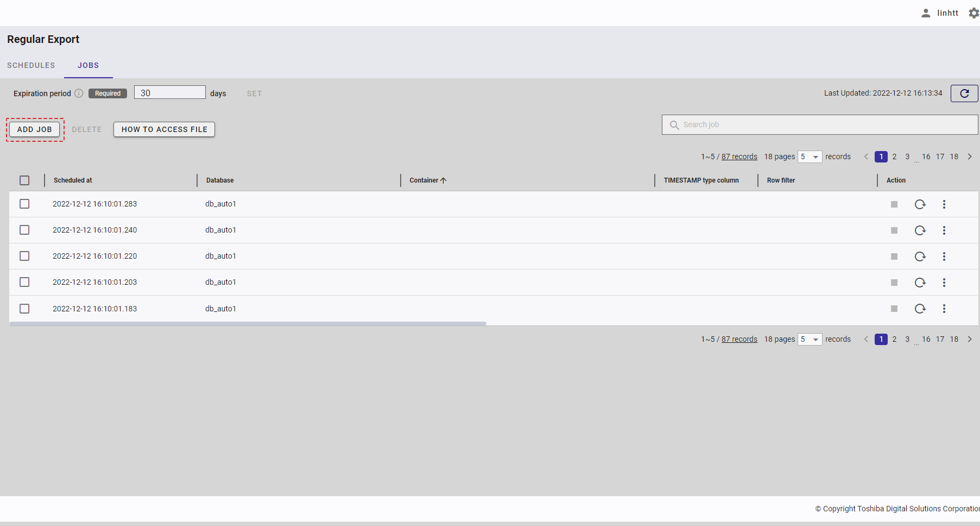
Task: Click re-run icon for the 16:10:01.283 job
Action: tap(920, 204)
